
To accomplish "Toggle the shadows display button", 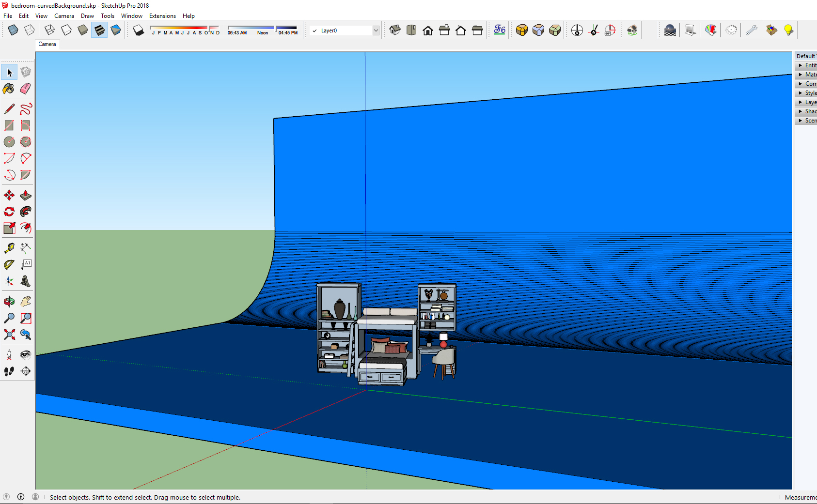I will 139,31.
